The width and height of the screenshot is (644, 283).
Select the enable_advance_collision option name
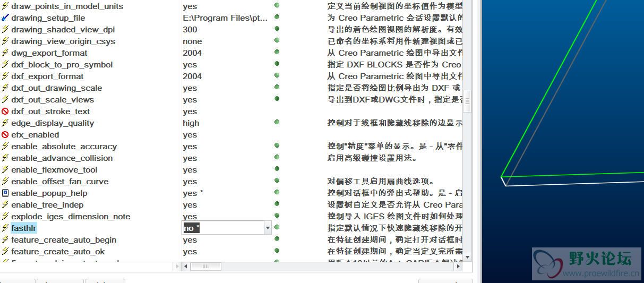click(62, 158)
